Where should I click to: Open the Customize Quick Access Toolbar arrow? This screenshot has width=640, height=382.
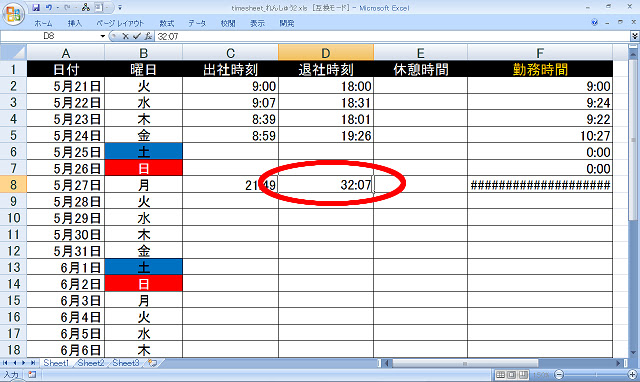pos(120,7)
